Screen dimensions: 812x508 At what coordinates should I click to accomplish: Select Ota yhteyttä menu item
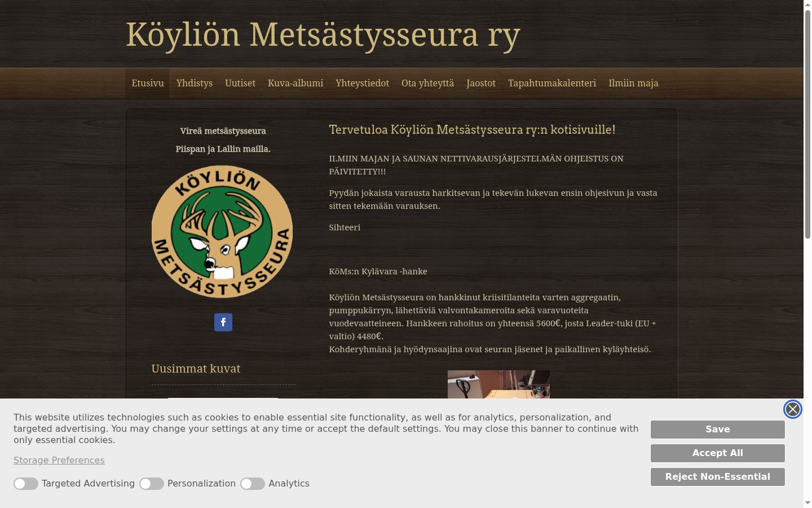427,83
